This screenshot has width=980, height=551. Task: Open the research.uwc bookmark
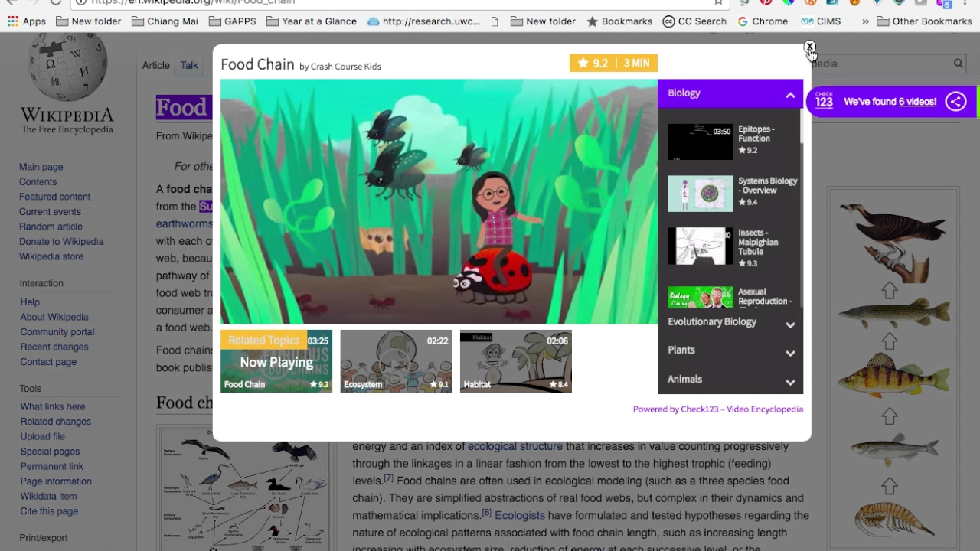click(x=423, y=21)
